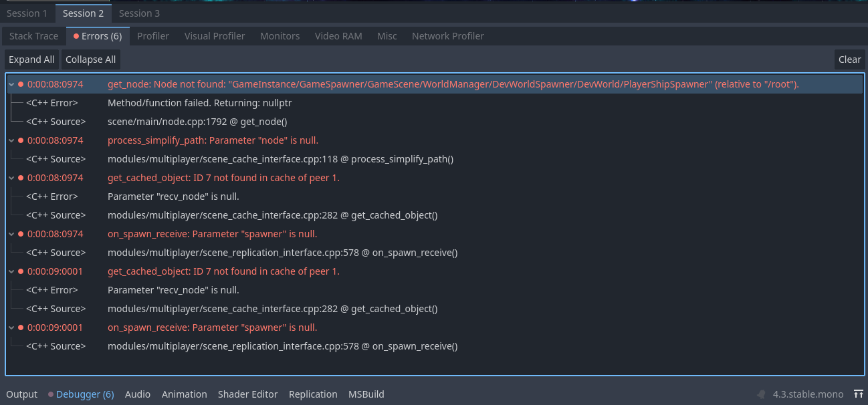Collapse first get_cached_object error at 0:00:08:0974
The height and width of the screenshot is (405, 868).
coord(11,178)
